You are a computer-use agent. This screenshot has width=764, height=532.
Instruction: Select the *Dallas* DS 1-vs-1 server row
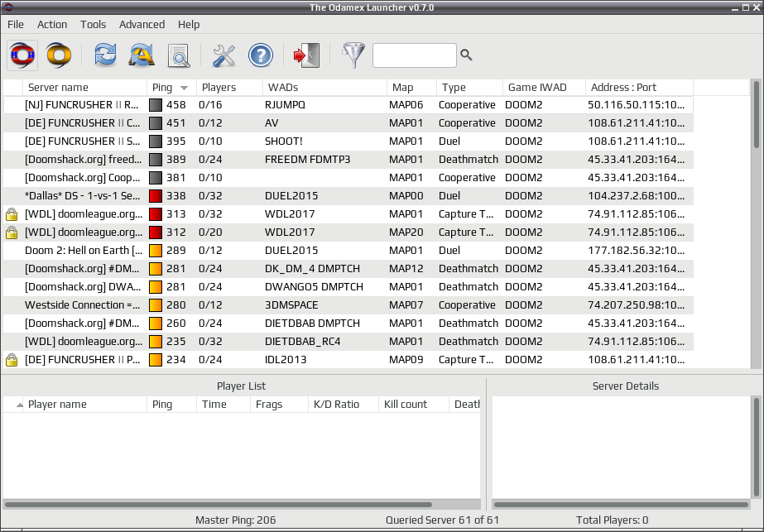click(x=348, y=196)
